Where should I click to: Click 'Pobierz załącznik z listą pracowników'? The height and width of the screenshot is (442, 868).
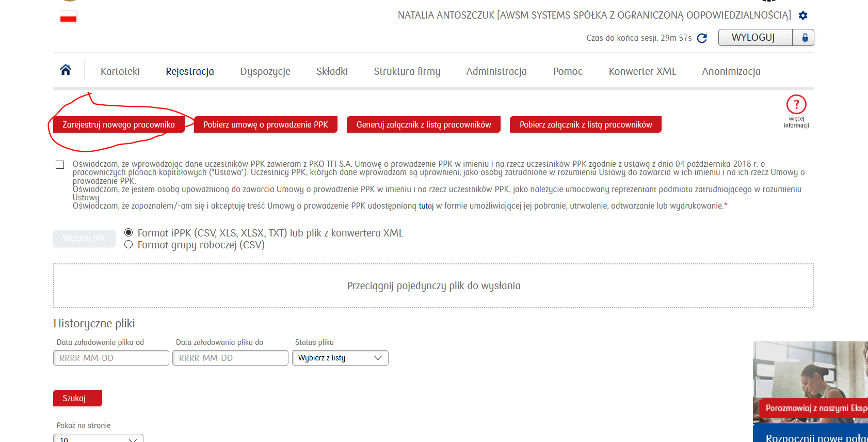click(x=586, y=124)
